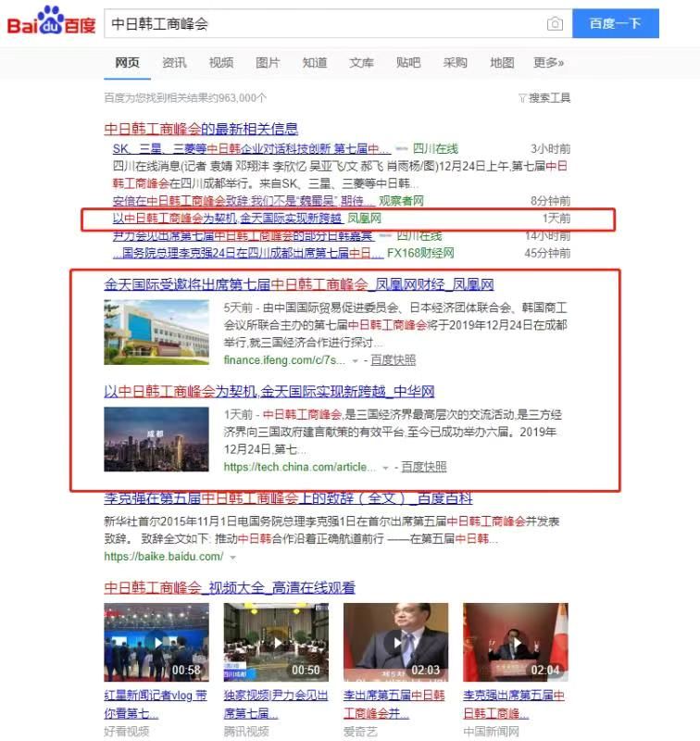Image resolution: width=700 pixels, height=741 pixels.
Task: Open camera image search icon
Action: tap(555, 24)
